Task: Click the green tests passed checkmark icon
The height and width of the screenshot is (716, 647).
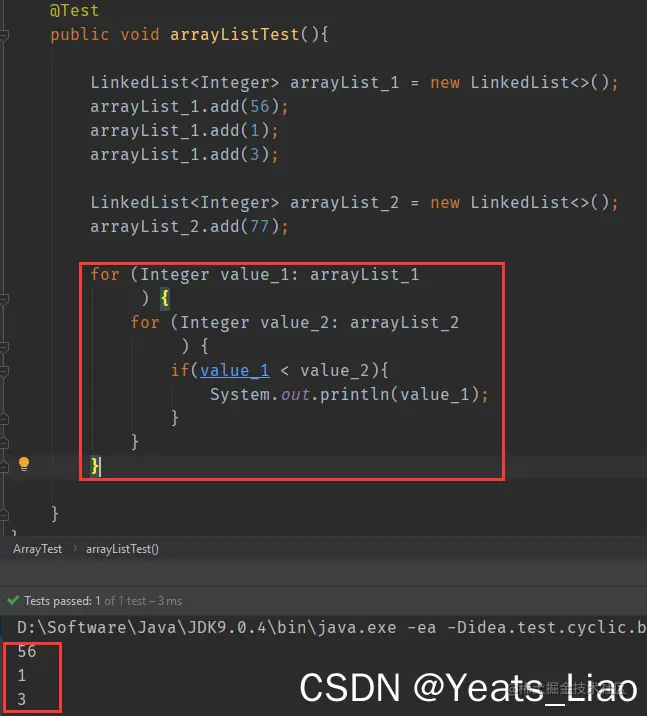Action: 13,600
